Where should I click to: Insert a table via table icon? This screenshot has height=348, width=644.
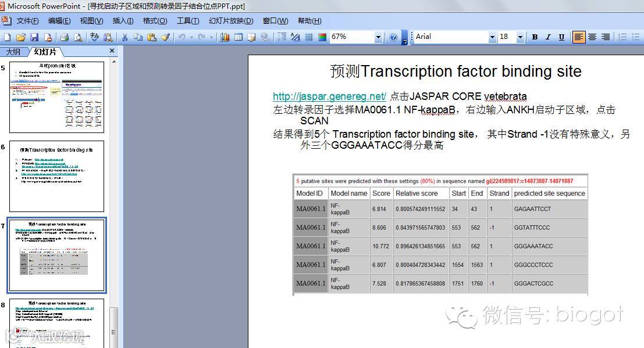point(238,37)
